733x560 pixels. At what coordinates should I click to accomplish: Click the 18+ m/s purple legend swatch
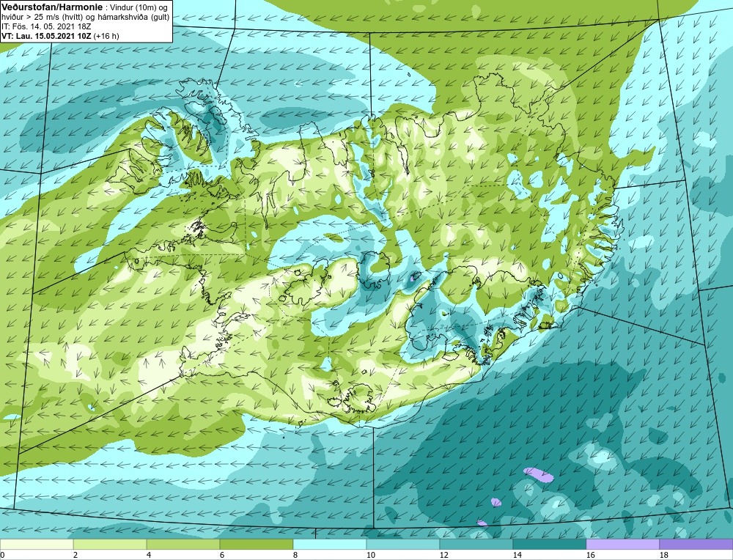(696, 545)
